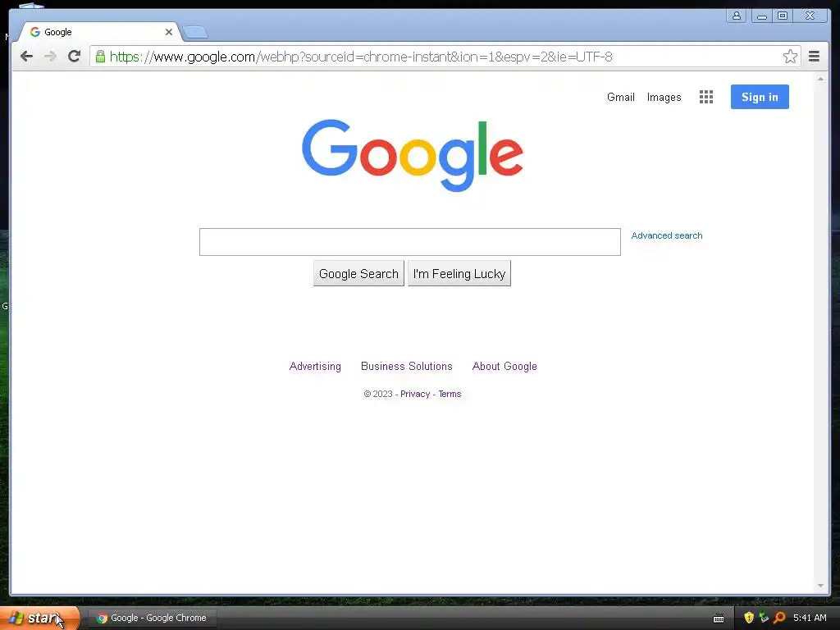Select Google Chrome taskbar button
The width and height of the screenshot is (840, 630).
coord(152,618)
